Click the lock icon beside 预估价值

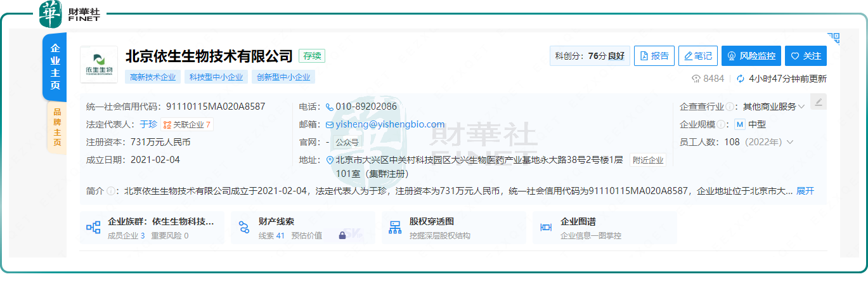click(x=342, y=235)
